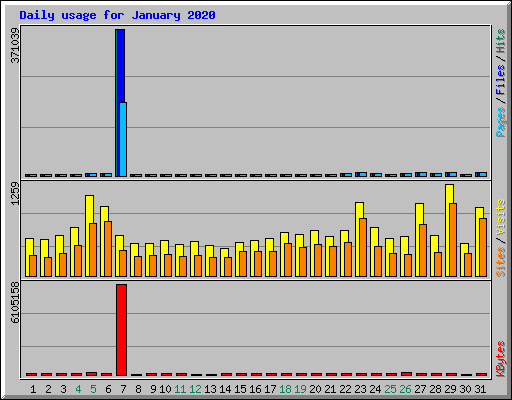
Task: Click day label 21 on the x-axis
Action: [330, 389]
